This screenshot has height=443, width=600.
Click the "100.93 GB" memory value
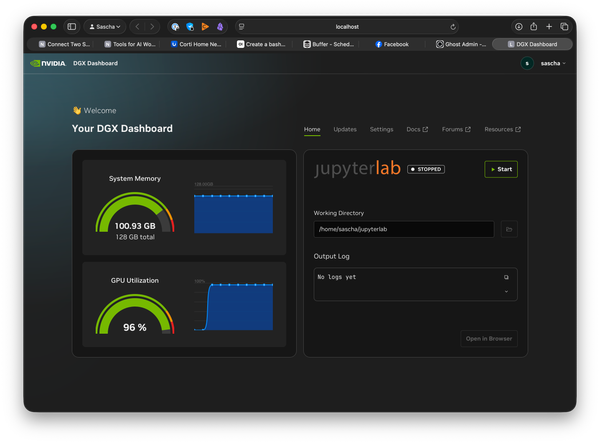[135, 226]
